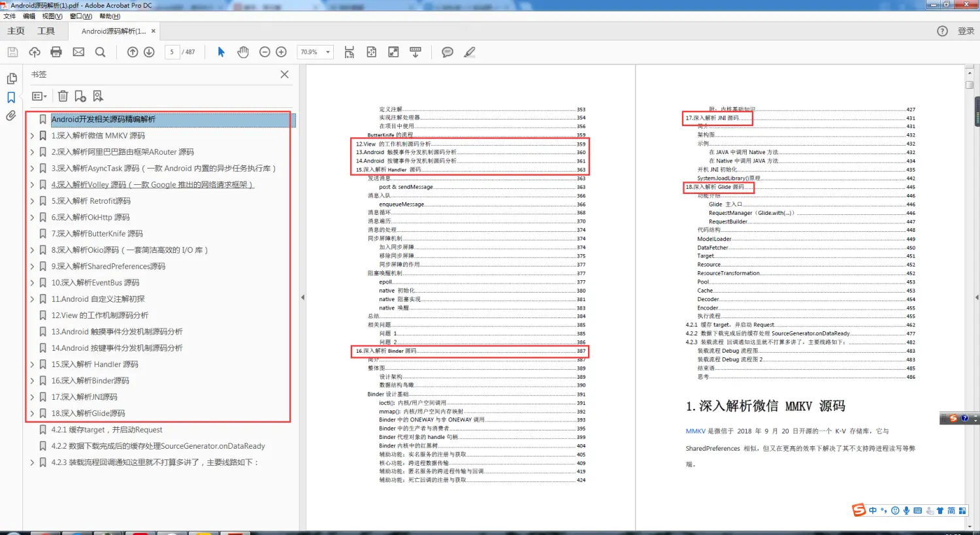Image resolution: width=980 pixels, height=535 pixels.
Task: Toggle the bookmarks panel icon
Action: (x=11, y=97)
